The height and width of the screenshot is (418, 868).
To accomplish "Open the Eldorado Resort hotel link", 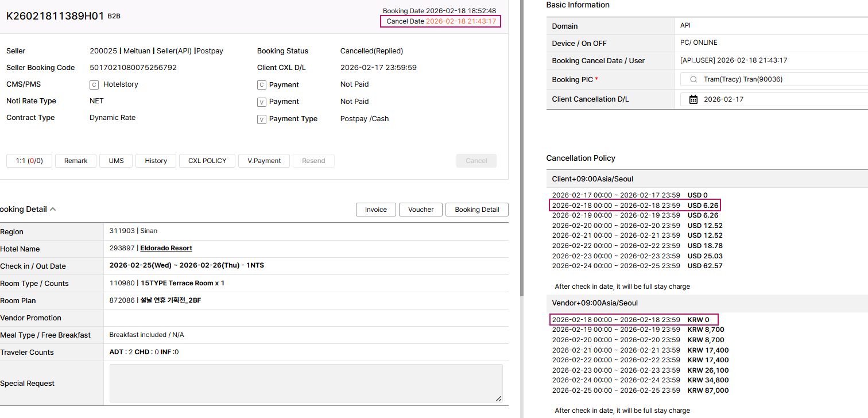I will click(166, 248).
